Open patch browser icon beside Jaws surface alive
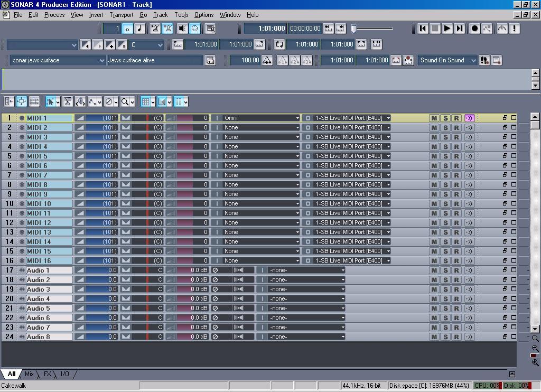 210,60
